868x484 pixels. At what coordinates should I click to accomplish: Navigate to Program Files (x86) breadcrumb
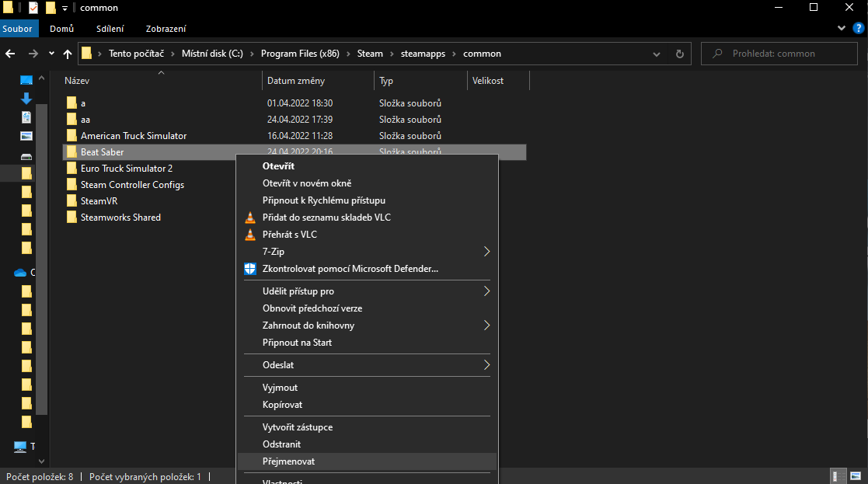click(x=300, y=54)
